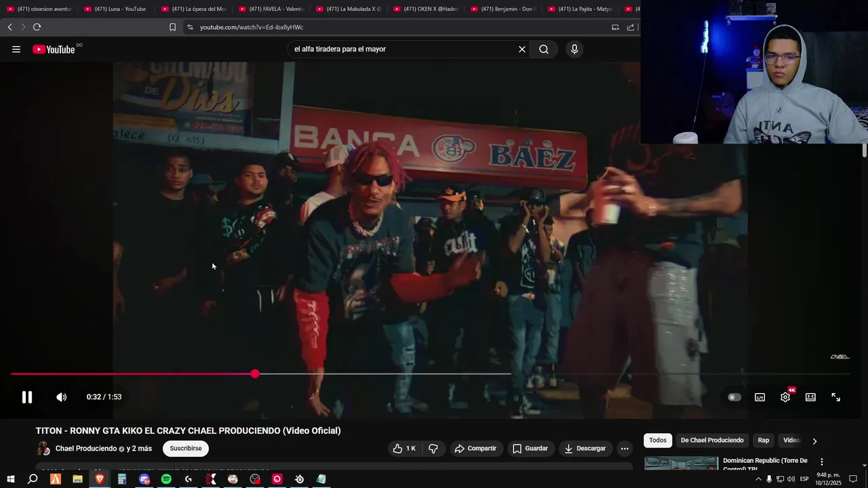Open the Chael Produciendo channel link
The image size is (868, 488).
[x=86, y=449]
